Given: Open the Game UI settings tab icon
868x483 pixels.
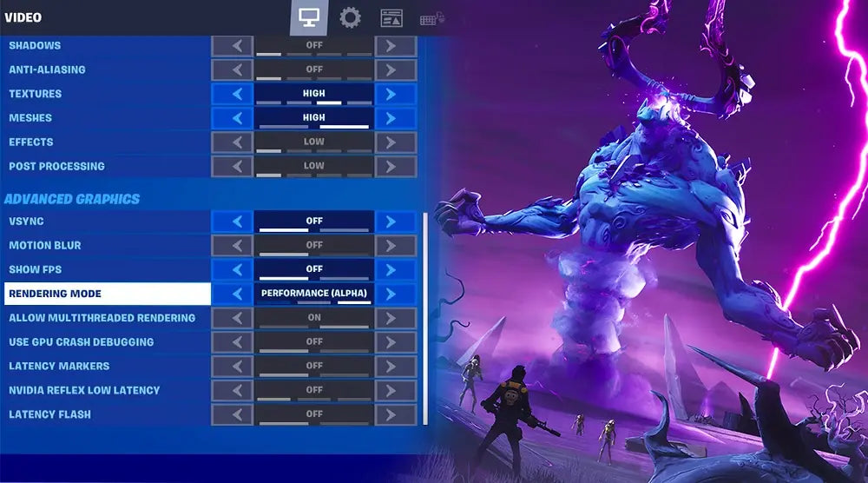Looking at the screenshot, I should click(391, 17).
